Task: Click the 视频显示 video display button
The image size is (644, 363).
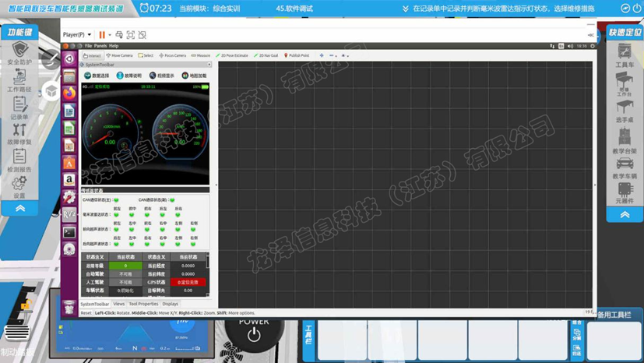Action: point(161,76)
